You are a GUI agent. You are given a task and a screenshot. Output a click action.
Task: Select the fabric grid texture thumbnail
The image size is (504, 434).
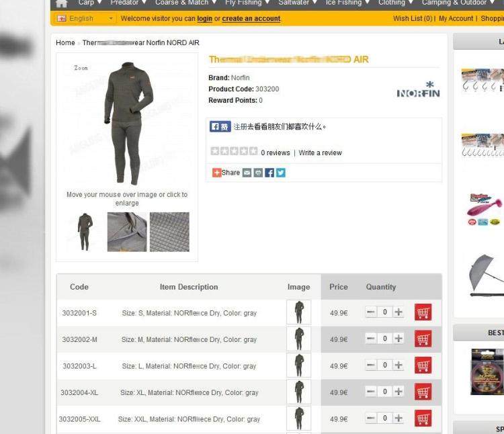coord(169,232)
